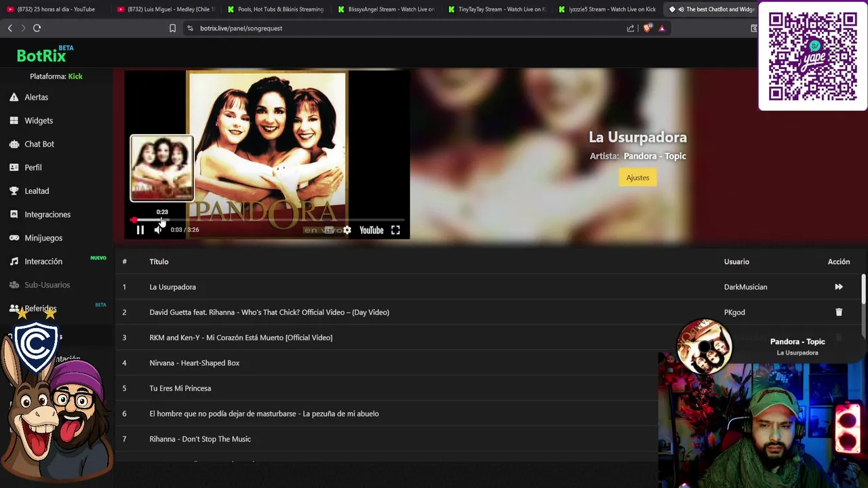
Task: Seek on the video progress bar
Action: pyautogui.click(x=268, y=220)
